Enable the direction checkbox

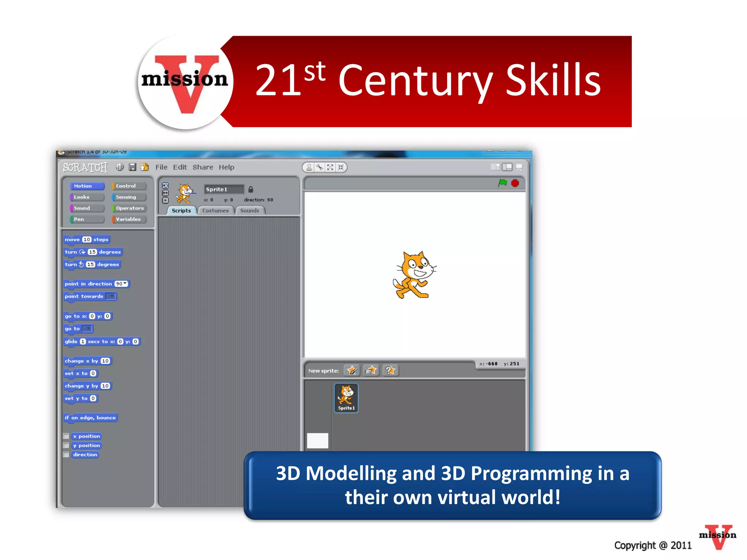pos(66,454)
